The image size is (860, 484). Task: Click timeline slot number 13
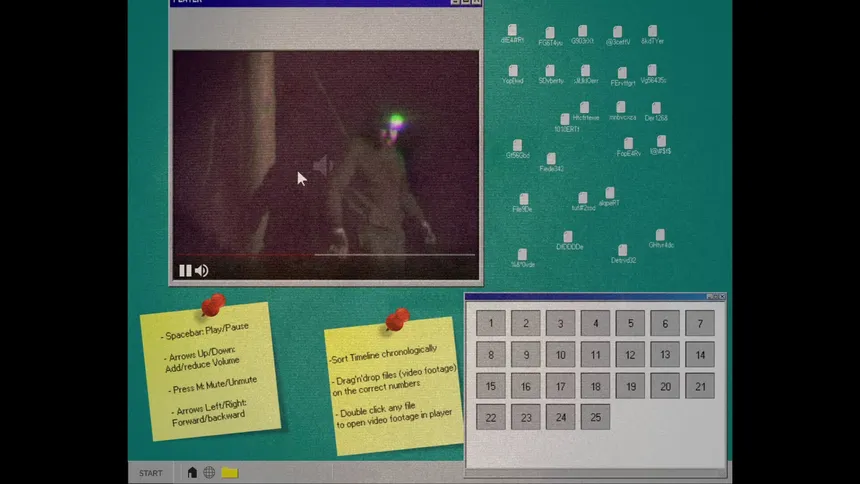[x=665, y=354]
